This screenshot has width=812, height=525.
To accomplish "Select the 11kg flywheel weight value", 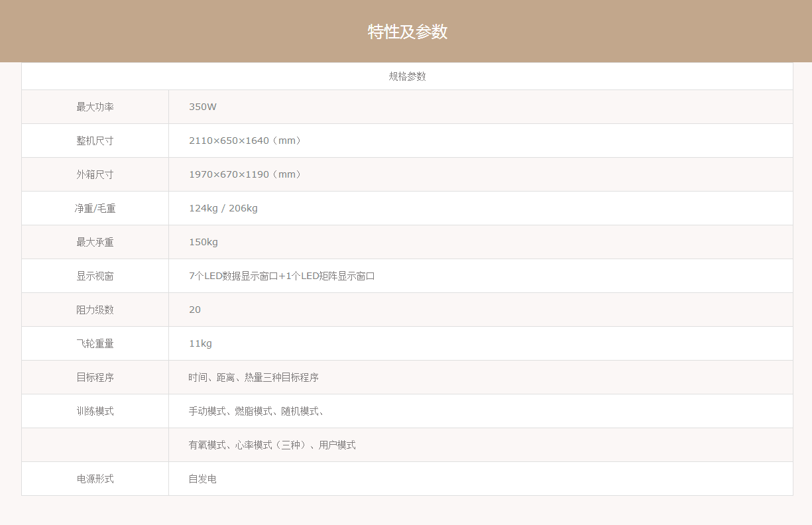I will (x=200, y=343).
